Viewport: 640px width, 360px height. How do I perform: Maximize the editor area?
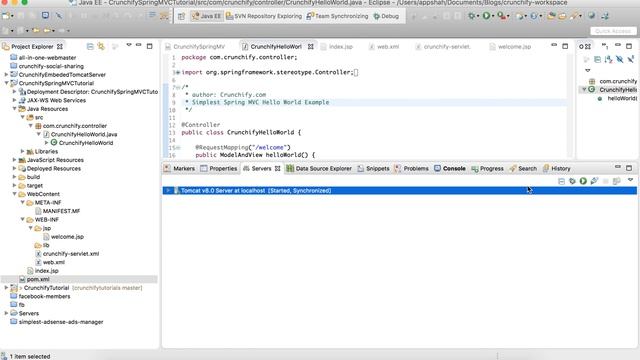coord(565,46)
